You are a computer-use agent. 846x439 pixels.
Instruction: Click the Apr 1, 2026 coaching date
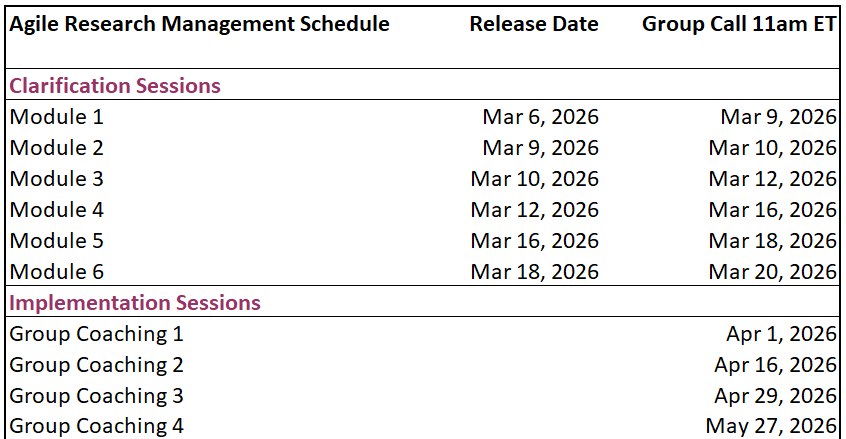781,334
